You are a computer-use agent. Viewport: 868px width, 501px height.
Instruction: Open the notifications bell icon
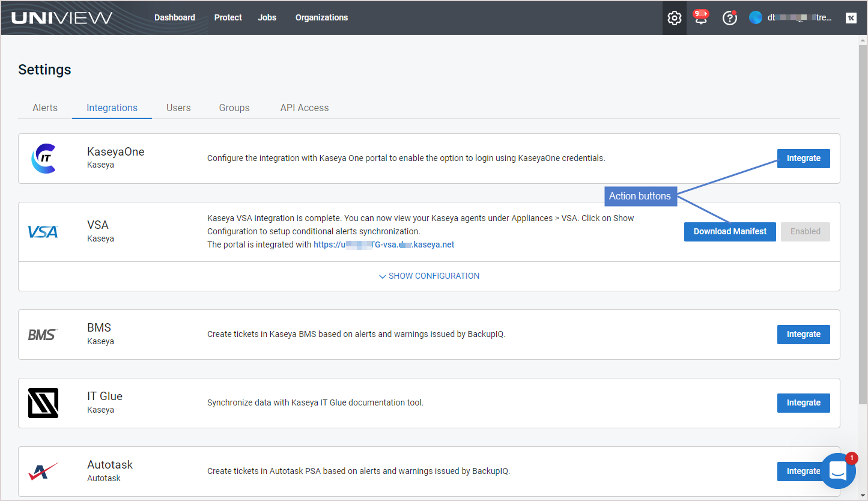point(701,17)
